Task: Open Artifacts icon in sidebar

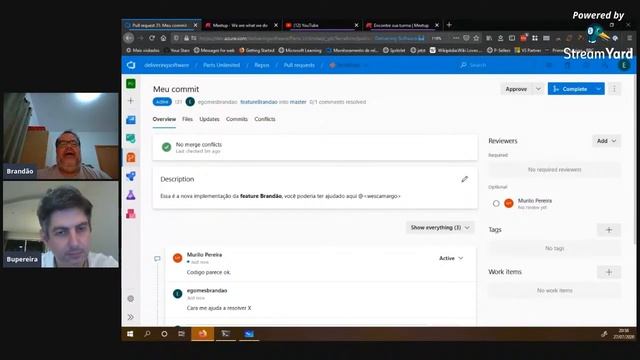Action: (131, 214)
